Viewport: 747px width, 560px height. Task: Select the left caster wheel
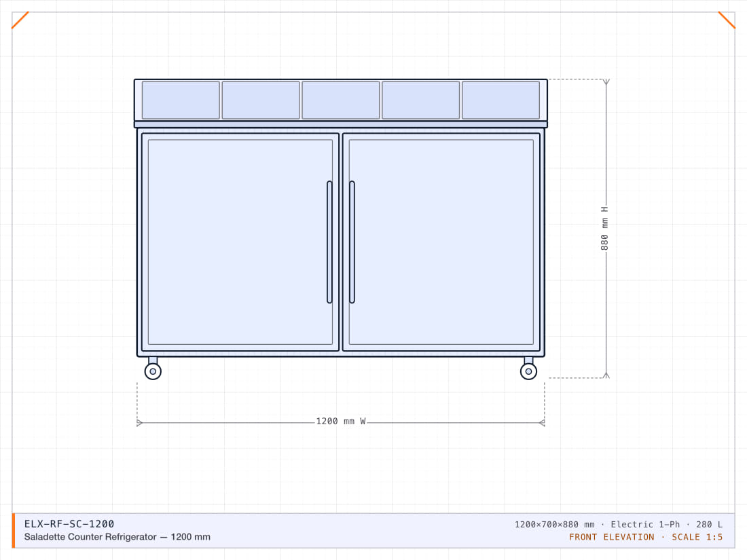153,371
